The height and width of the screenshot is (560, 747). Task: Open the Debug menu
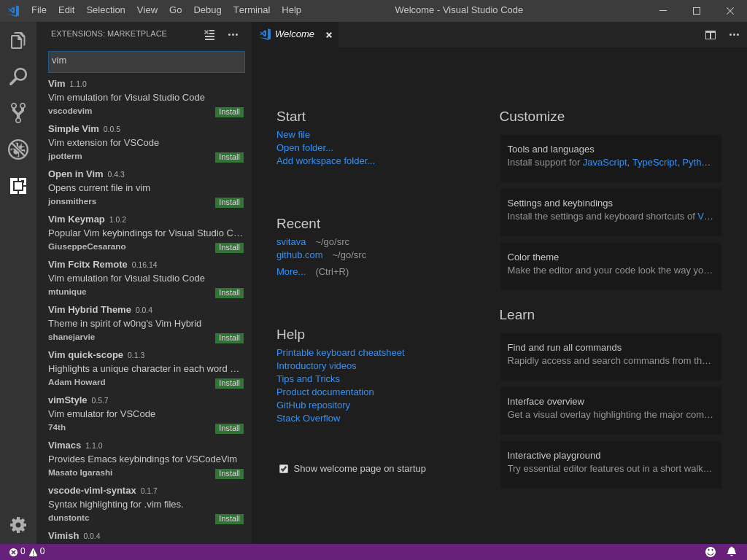pos(207,10)
